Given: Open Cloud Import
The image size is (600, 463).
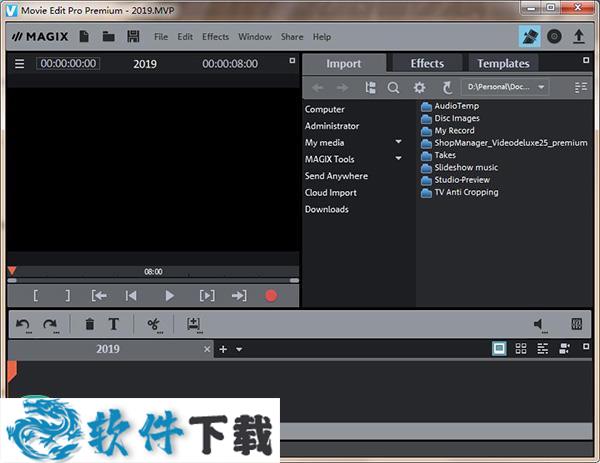Looking at the screenshot, I should click(331, 193).
